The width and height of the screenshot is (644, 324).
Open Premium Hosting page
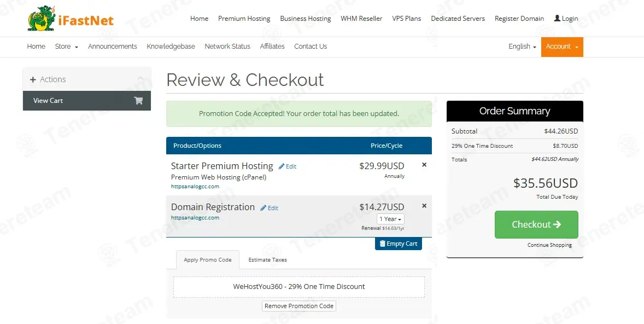(x=244, y=19)
